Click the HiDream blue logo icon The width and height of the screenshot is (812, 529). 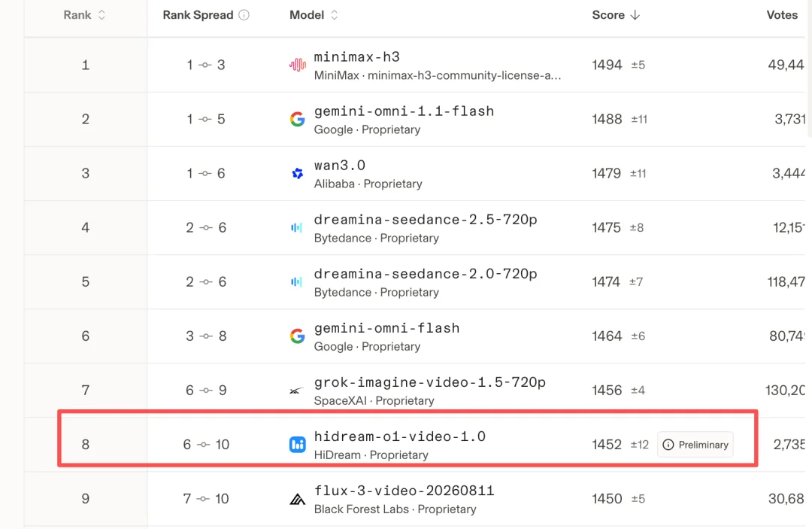click(297, 445)
